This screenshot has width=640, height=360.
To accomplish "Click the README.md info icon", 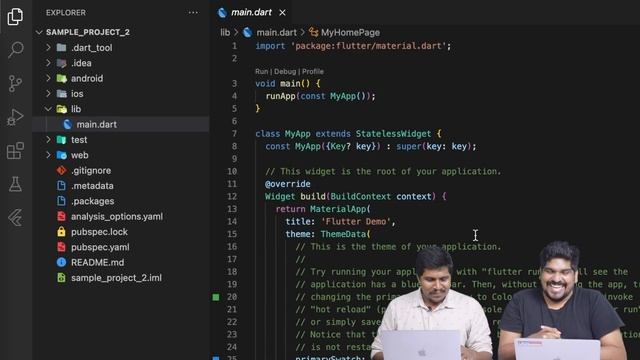I will pos(61,262).
